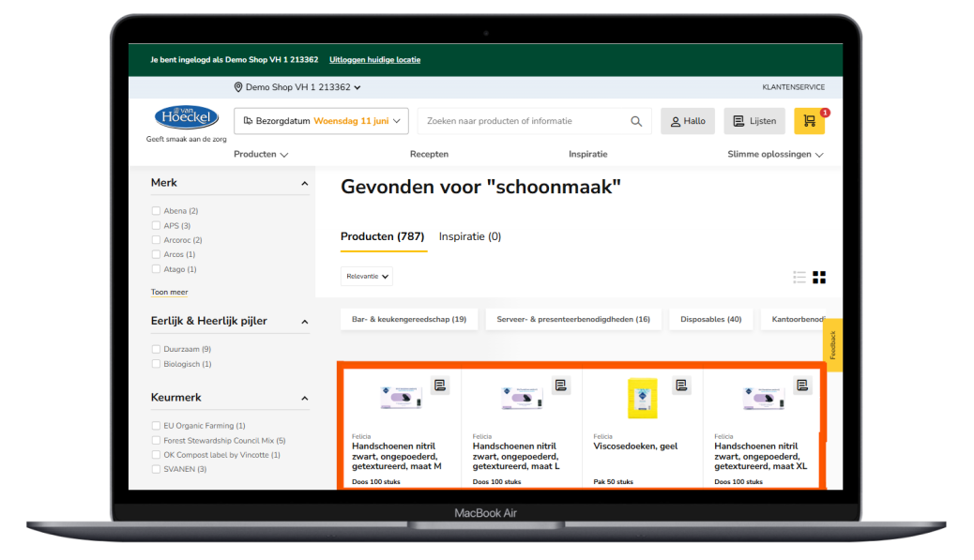Viewport: 974px width, 560px height.
Task: Click the search magnifier icon
Action: tap(636, 121)
